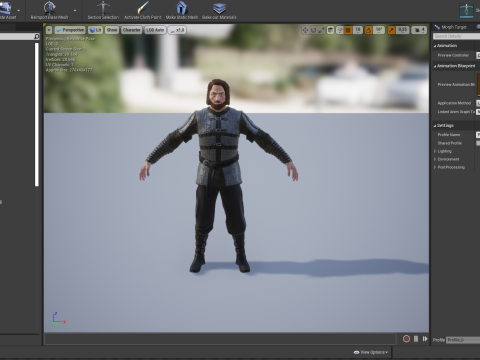The width and height of the screenshot is (480, 360).
Task: Open the LOD Auto menu
Action: coord(155,30)
